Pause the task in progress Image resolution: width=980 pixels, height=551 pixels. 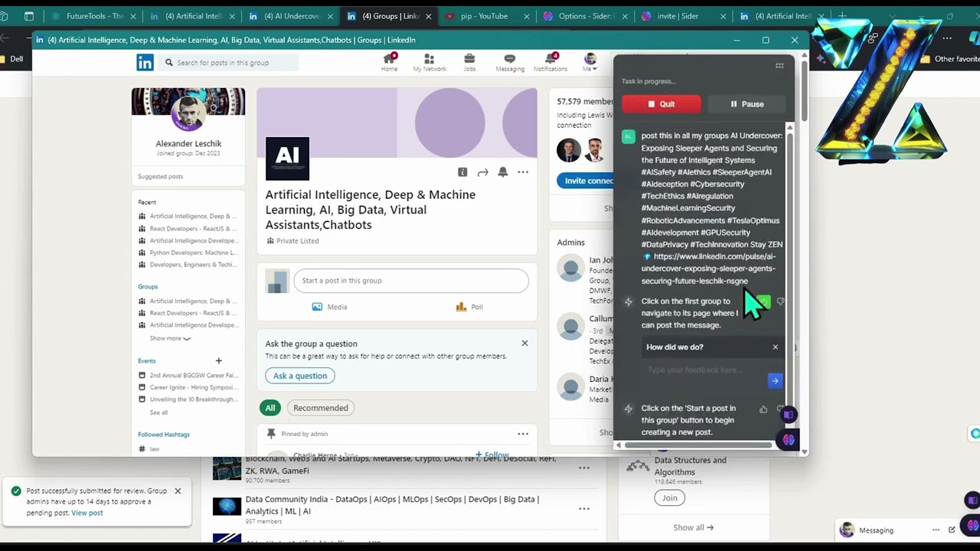coord(747,104)
